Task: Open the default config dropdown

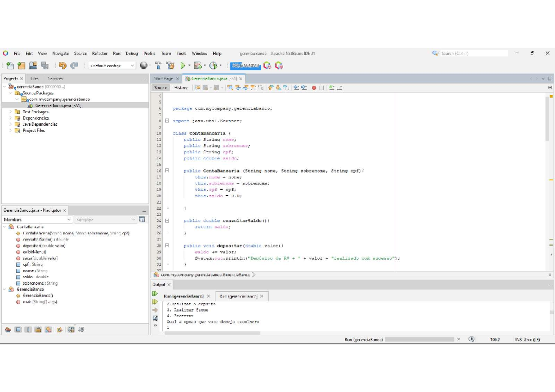Action: pos(112,66)
